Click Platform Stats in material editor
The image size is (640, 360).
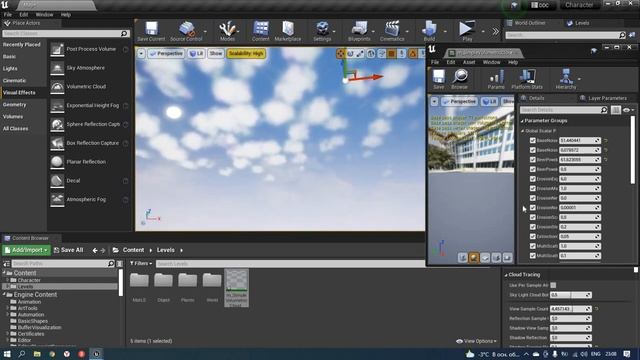click(x=527, y=79)
